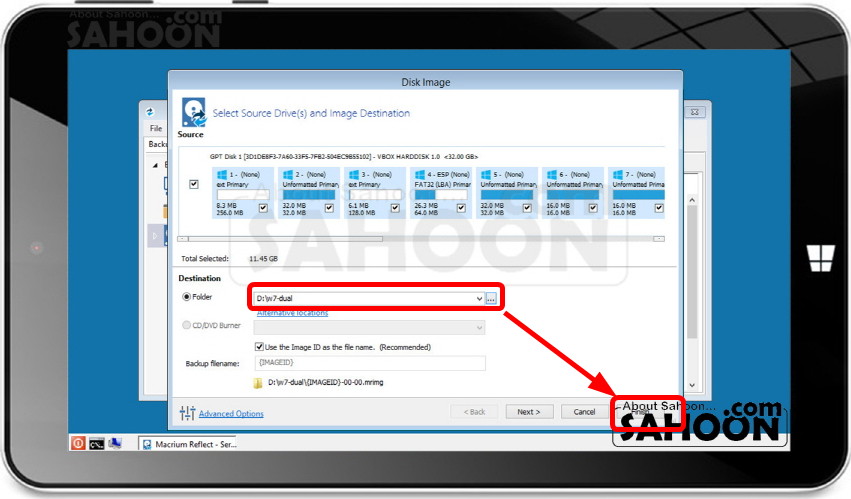This screenshot has width=851, height=499.
Task: Close the background Macrium Reflect window
Action: [695, 112]
